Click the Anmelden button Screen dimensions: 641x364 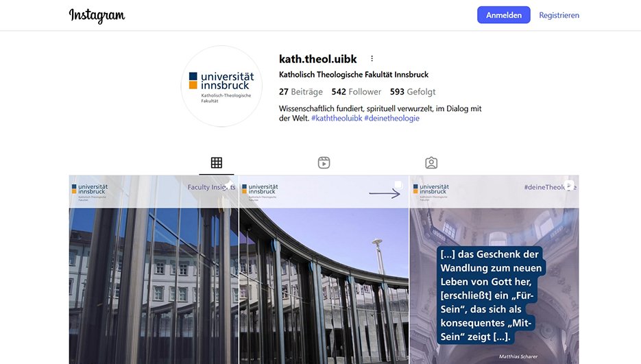pos(504,15)
